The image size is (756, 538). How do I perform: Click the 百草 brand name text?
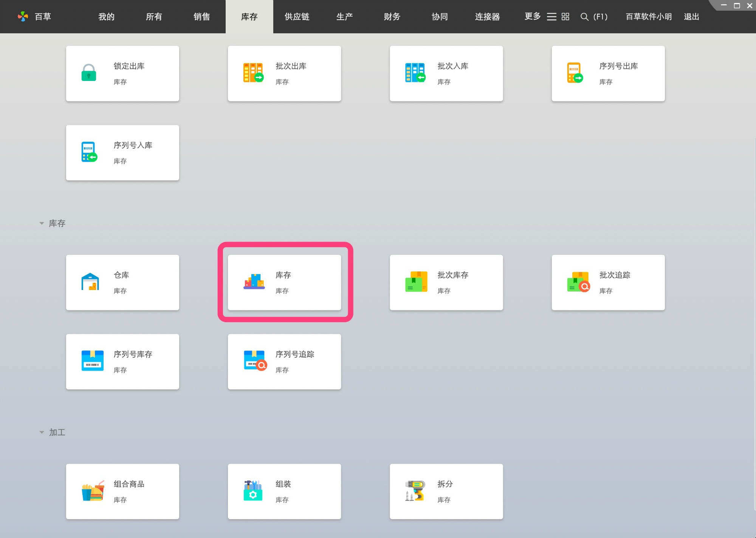[43, 17]
